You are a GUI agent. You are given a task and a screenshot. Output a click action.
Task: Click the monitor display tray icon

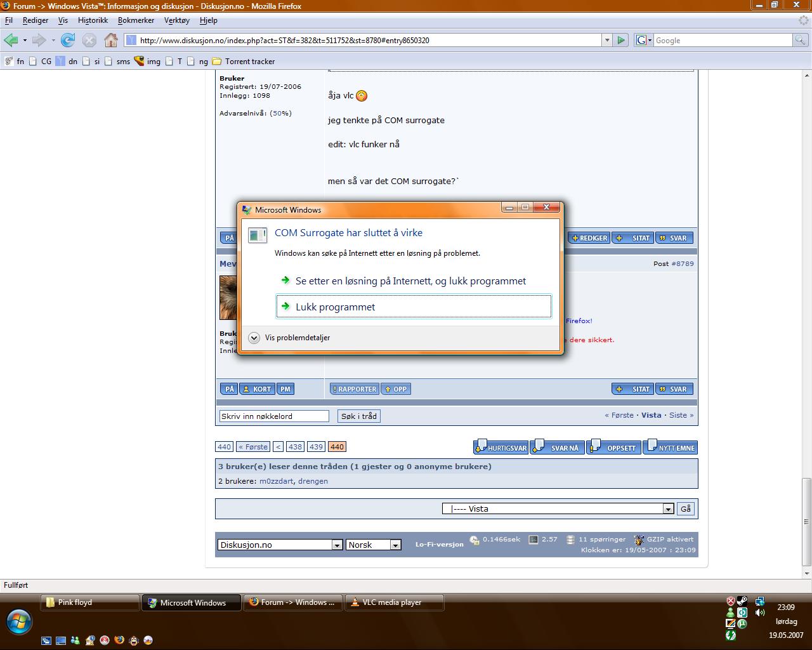731,624
